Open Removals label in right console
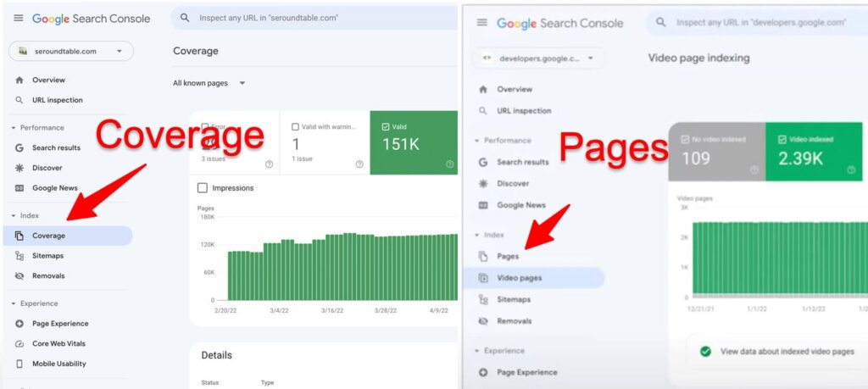The width and height of the screenshot is (868, 389). click(515, 321)
